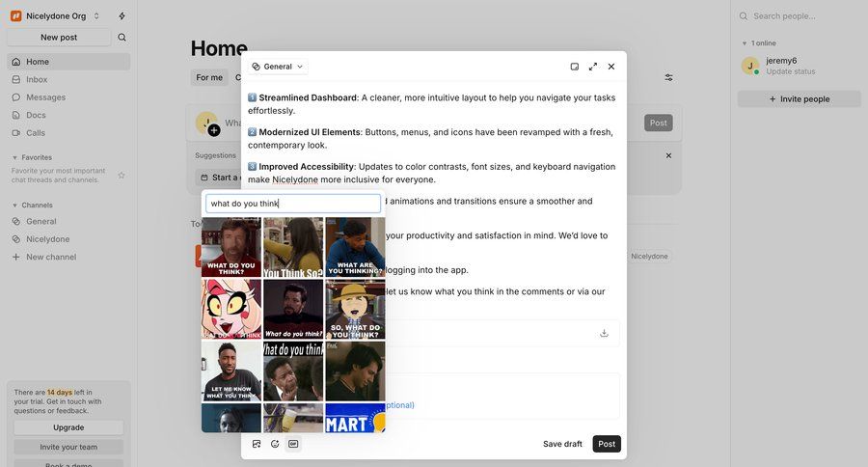This screenshot has width=868, height=467.
Task: Click Save draft
Action: [562, 444]
